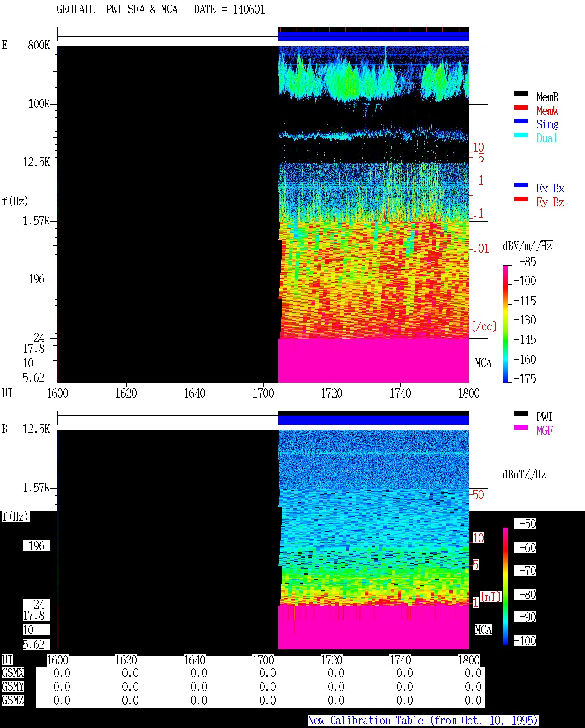Click the dBV/m electric field color scale bar
This screenshot has width=585, height=728.
pyautogui.click(x=505, y=324)
